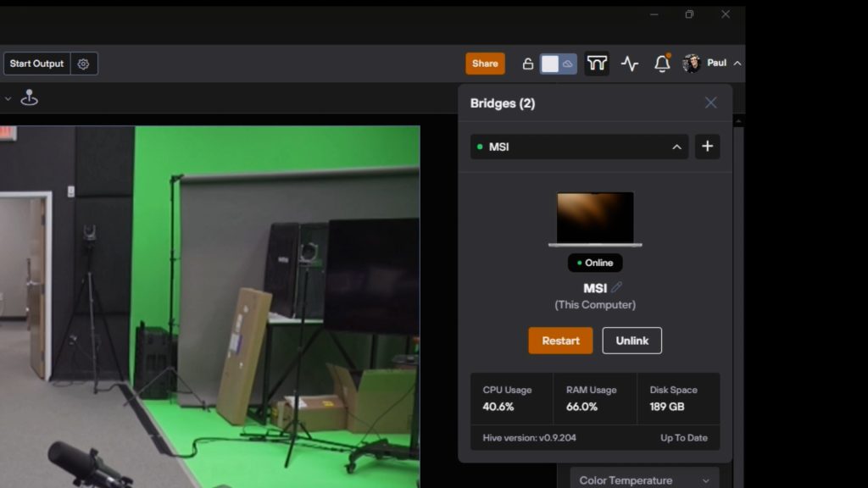Click the MSI laptop thumbnail
Viewport: 868px width, 488px height.
595,219
